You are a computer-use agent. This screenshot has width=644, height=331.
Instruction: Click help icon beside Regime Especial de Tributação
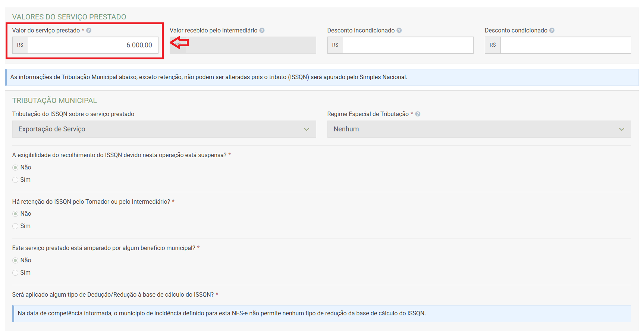[418, 114]
